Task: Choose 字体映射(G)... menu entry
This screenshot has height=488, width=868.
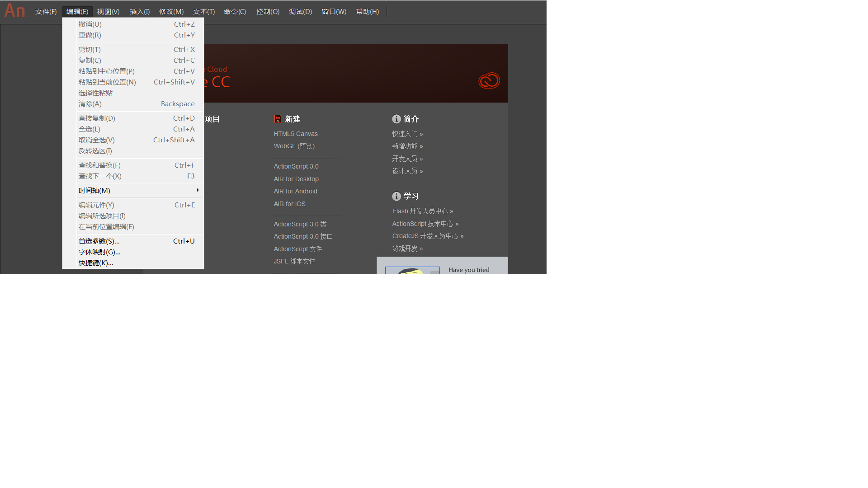Action: (x=133, y=252)
